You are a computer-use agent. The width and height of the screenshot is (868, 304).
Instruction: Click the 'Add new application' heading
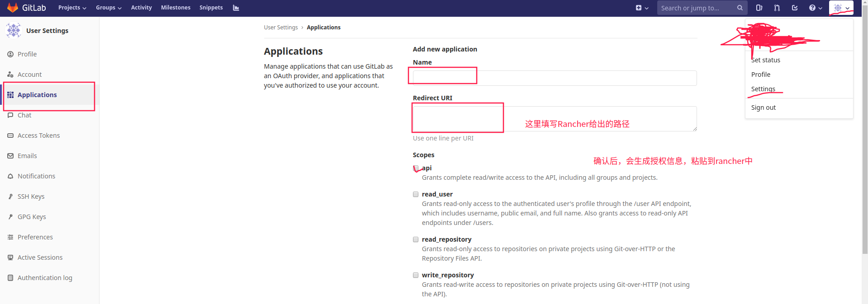[445, 49]
